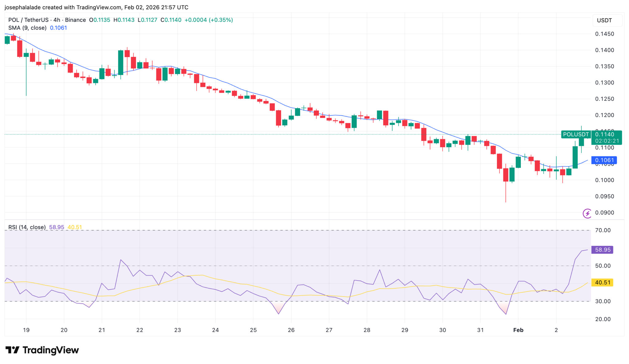Image resolution: width=629 pixels, height=364 pixels.
Task: Click the Feb label on the time axis
Action: tap(518, 330)
